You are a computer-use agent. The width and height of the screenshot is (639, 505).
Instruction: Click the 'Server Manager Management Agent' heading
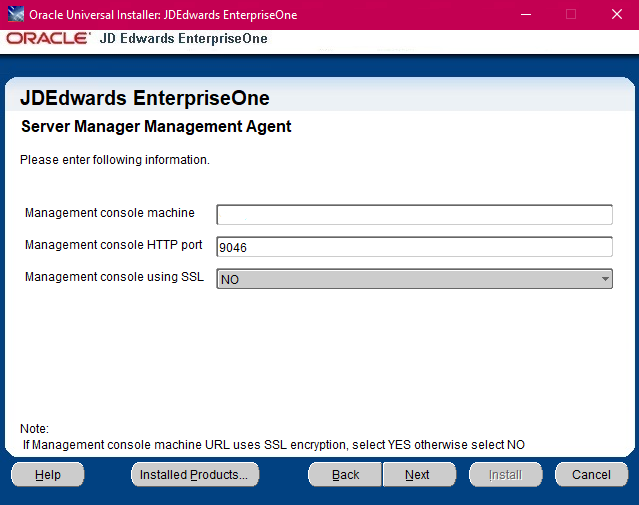pos(156,126)
